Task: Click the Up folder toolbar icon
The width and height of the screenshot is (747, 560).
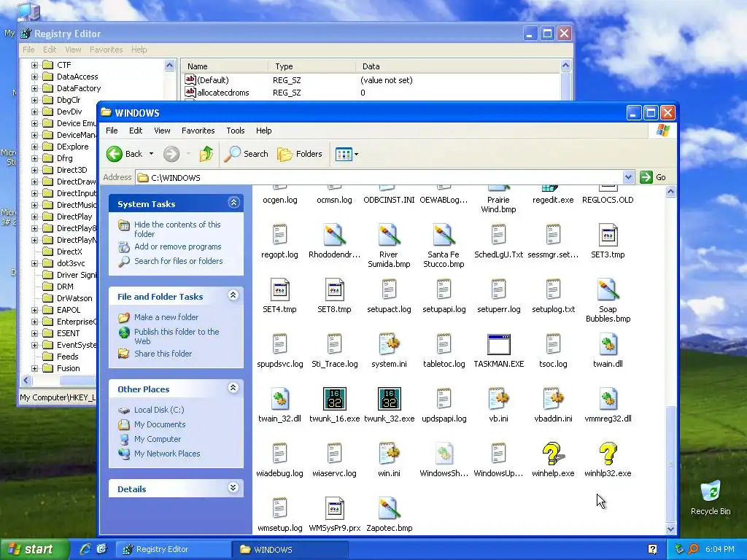Action: click(206, 154)
